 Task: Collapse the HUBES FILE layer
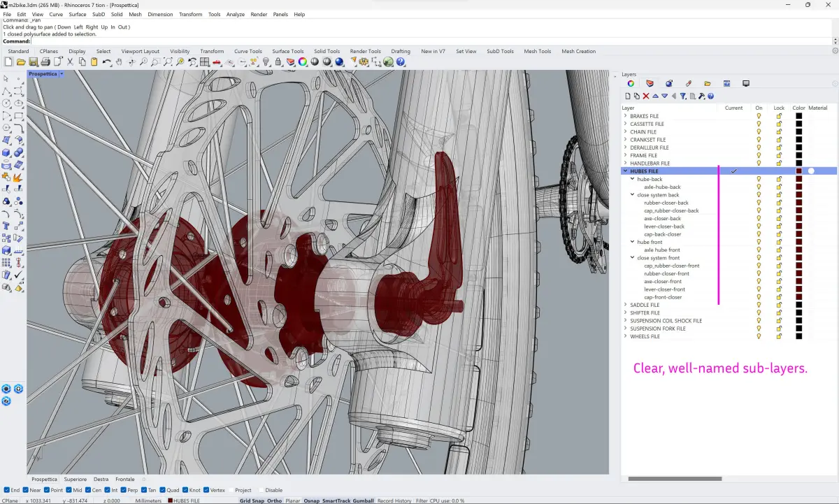coord(625,171)
